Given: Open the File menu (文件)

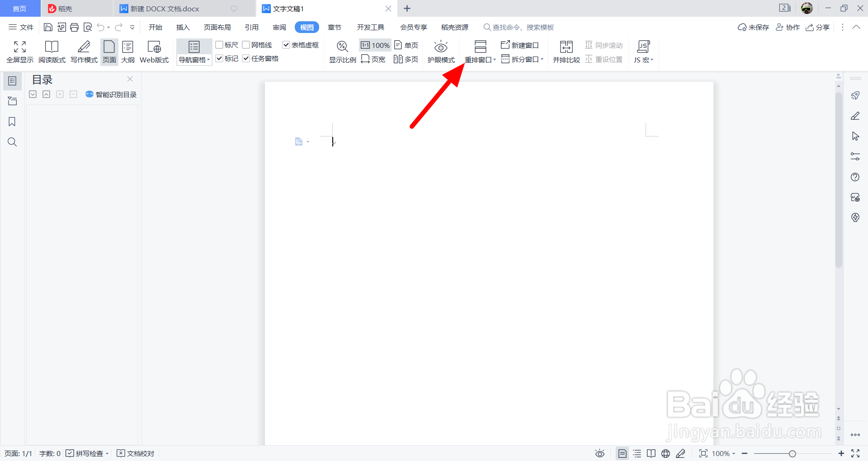Looking at the screenshot, I should pos(21,27).
